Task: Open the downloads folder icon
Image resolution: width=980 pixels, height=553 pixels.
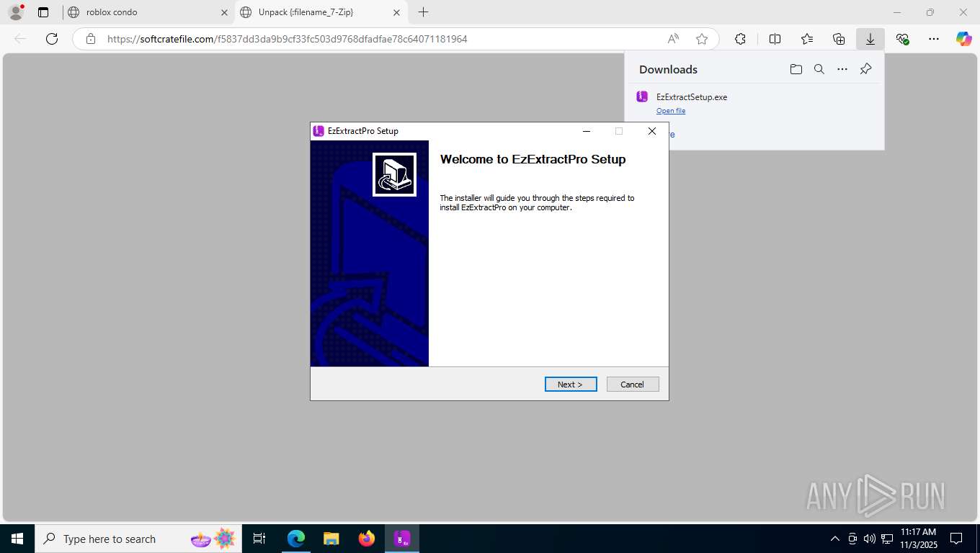Action: [x=796, y=69]
